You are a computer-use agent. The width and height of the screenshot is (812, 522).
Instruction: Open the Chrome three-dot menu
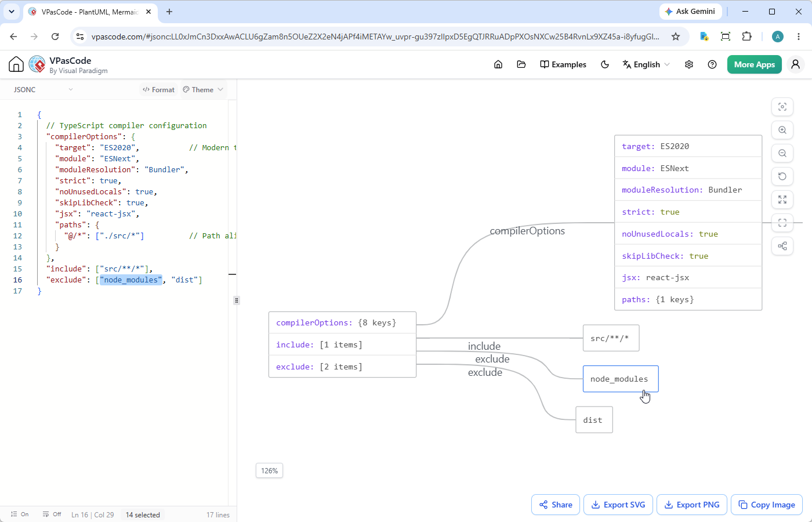click(x=799, y=37)
